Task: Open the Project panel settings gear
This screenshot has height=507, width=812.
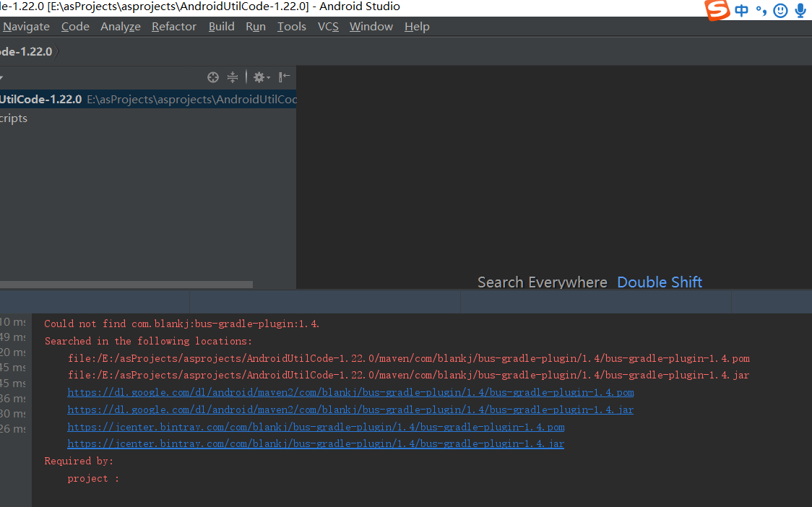Action: (x=258, y=77)
